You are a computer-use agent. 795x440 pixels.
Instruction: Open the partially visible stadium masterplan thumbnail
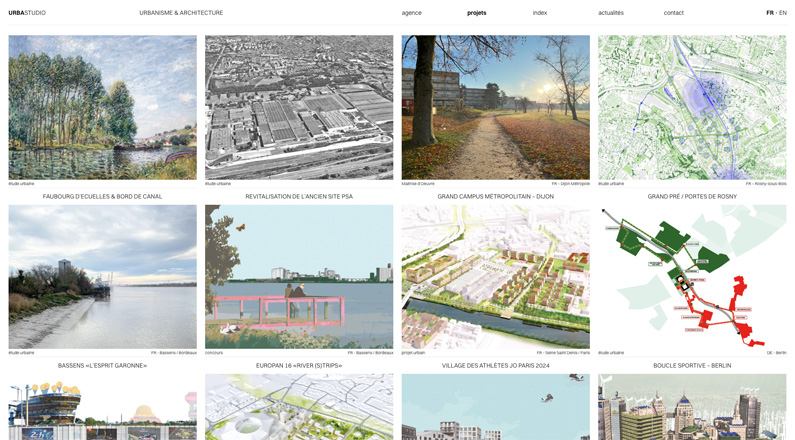click(299, 407)
